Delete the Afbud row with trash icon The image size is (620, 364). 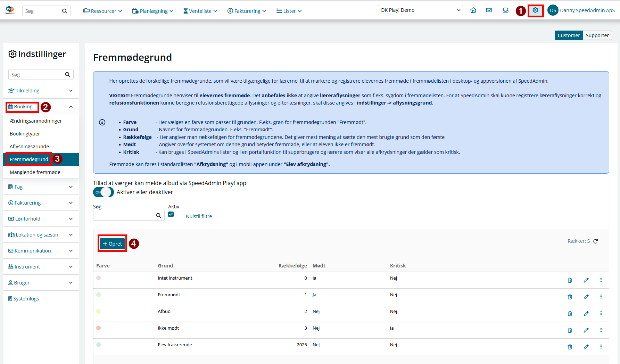570,314
